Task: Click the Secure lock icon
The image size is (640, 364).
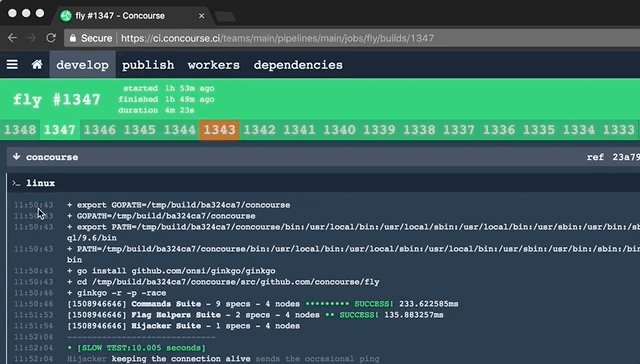Action: (73, 38)
